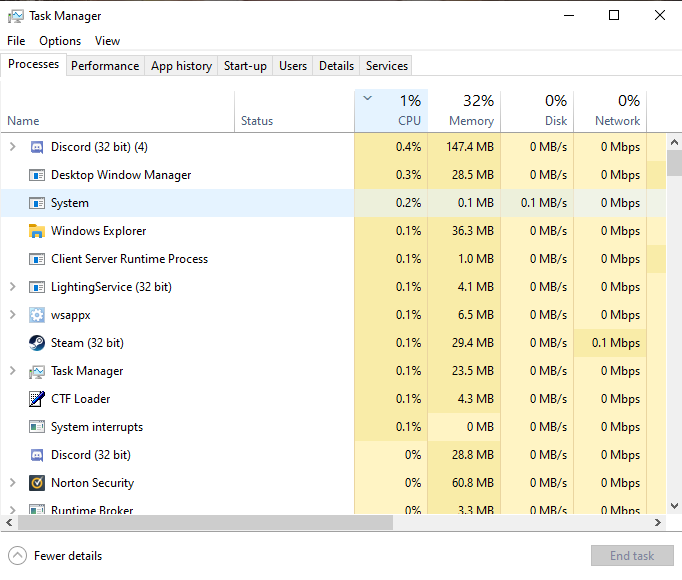682x580 pixels.
Task: Select the Processes tab
Action: click(33, 64)
